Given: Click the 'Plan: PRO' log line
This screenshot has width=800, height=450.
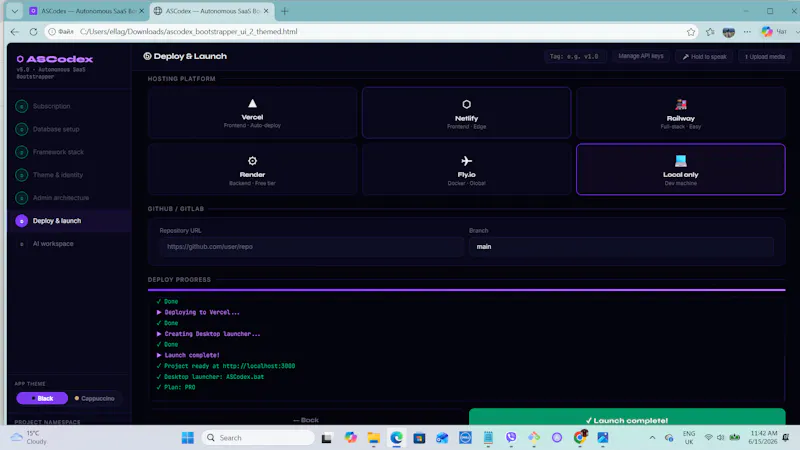Looking at the screenshot, I should click(x=176, y=387).
